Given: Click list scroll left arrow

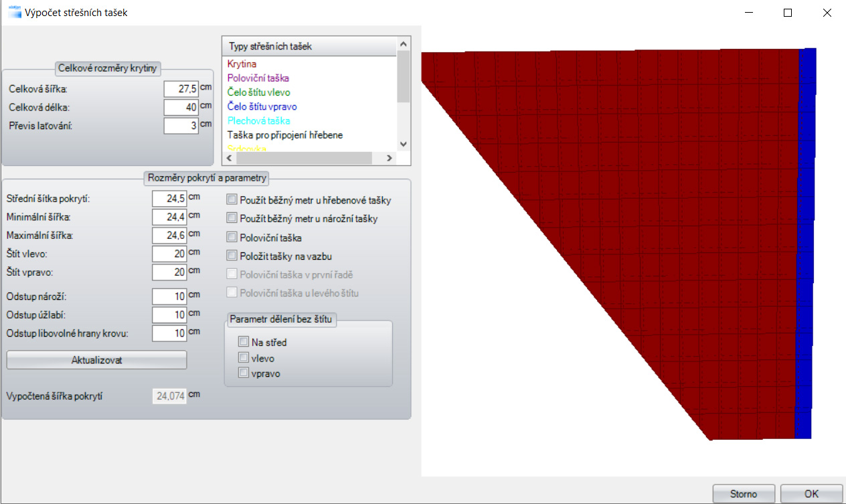Looking at the screenshot, I should click(228, 158).
